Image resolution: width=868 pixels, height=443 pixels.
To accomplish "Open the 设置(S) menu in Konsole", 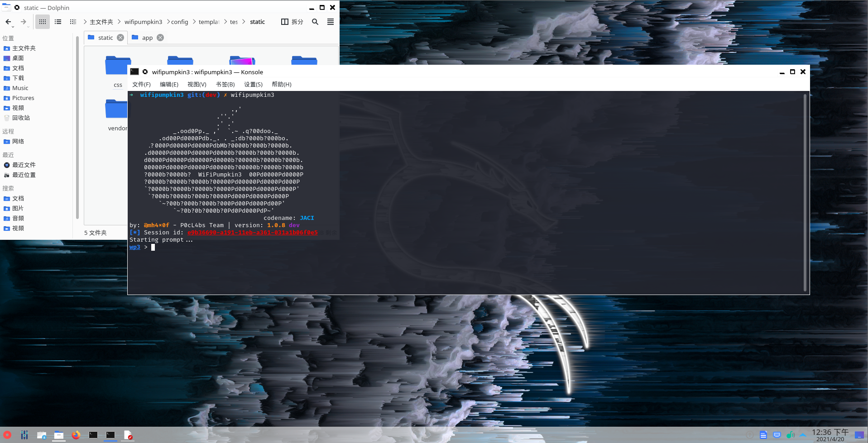I will [x=253, y=84].
